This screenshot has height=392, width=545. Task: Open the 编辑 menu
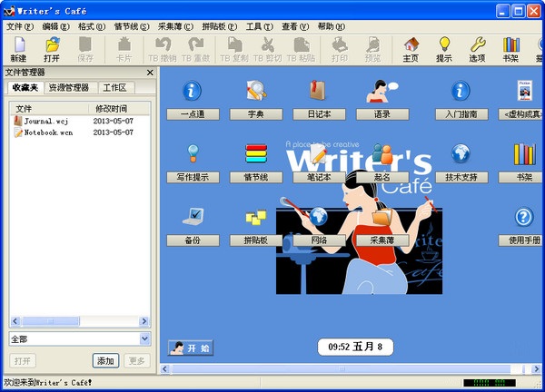pyautogui.click(x=55, y=26)
